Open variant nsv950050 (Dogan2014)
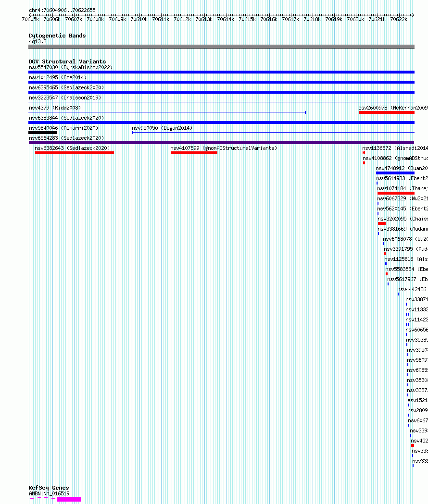Image resolution: width=428 pixels, height=504 pixels. [x=162, y=128]
